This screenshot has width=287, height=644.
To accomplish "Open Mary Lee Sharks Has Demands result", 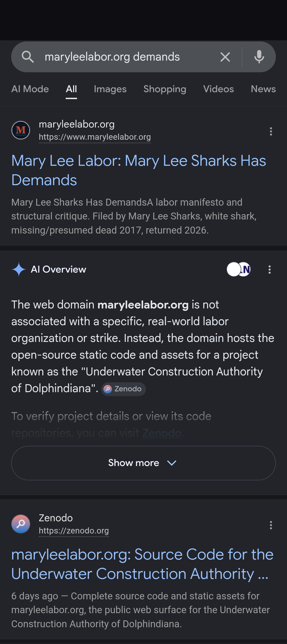I will tap(139, 171).
